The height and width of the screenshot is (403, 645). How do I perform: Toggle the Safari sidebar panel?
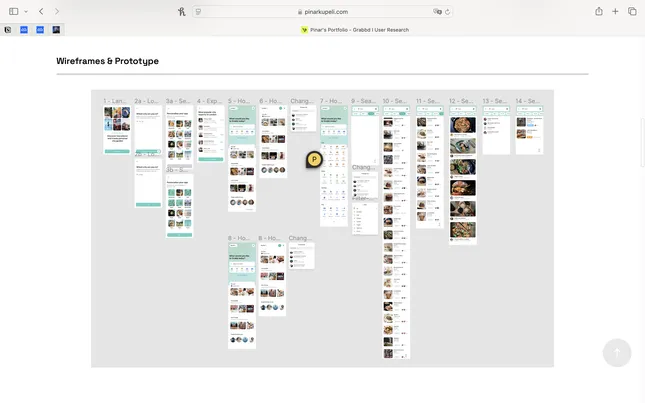click(14, 11)
